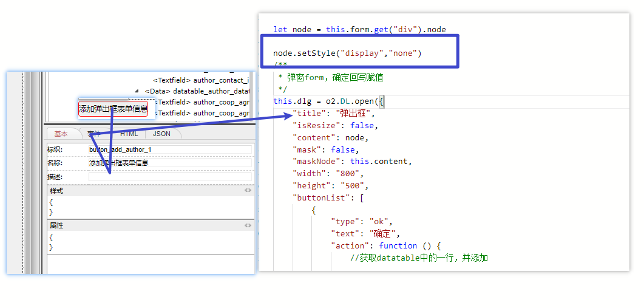Viewport: 644px width, 308px height.
Task: Focus the 名称 input field
Action: coord(169,163)
